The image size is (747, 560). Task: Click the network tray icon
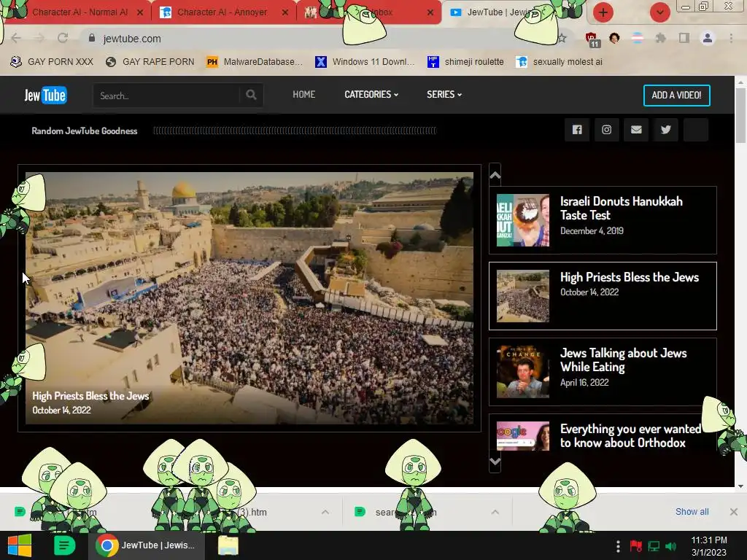pyautogui.click(x=654, y=546)
